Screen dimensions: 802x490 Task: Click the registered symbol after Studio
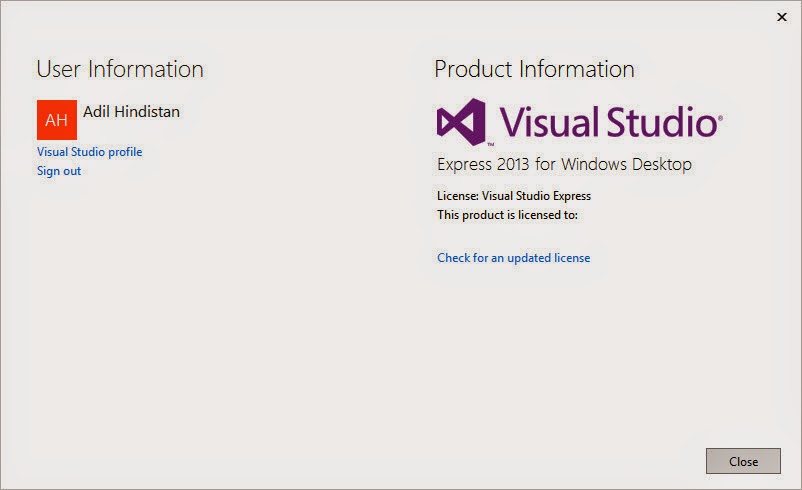click(720, 118)
